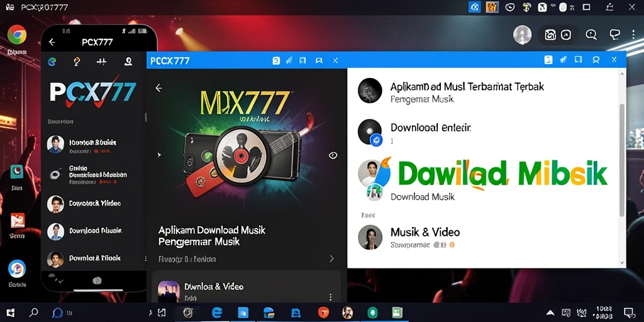This screenshot has height=322, width=644.
Task: Open the teal desktop shortcut icon
Action: 17,172
